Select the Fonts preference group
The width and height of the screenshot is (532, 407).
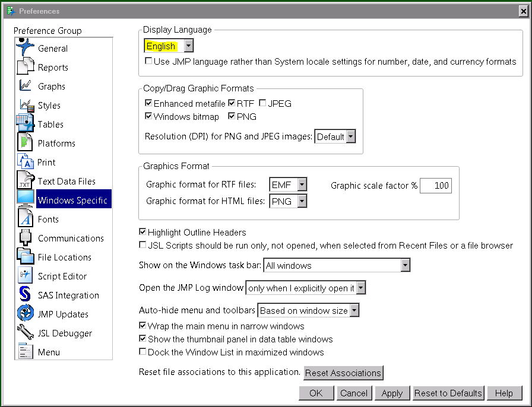[x=48, y=220]
